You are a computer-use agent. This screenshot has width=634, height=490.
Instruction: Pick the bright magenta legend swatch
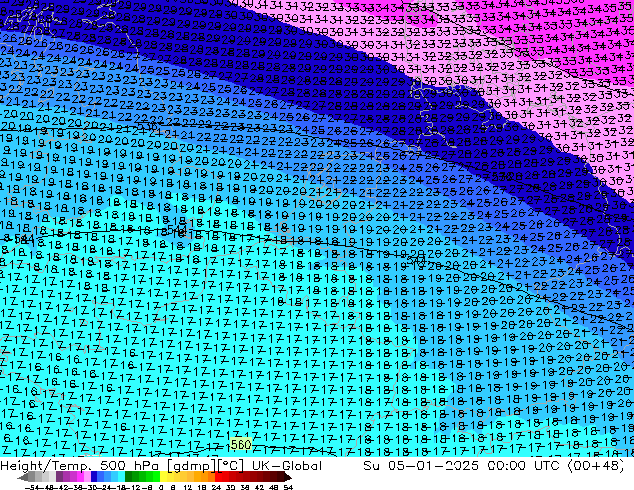point(80,477)
